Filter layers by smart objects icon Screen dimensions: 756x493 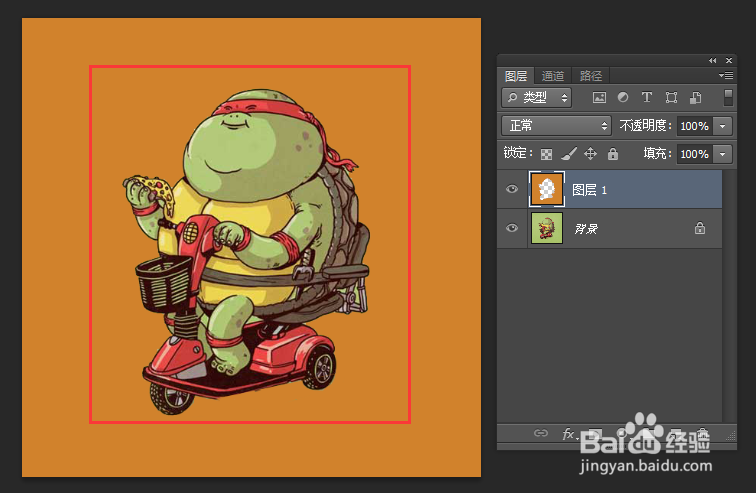(x=695, y=98)
